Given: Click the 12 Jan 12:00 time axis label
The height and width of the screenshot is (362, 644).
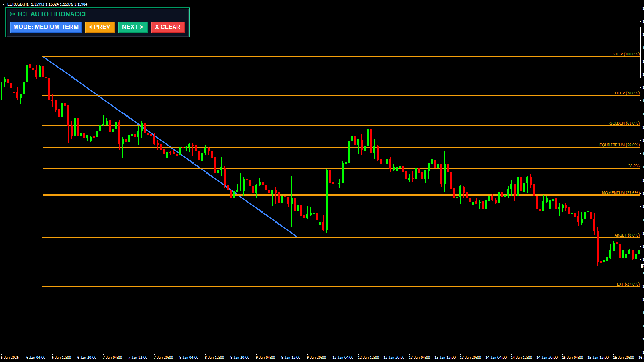Looking at the screenshot, I should (x=368, y=357).
